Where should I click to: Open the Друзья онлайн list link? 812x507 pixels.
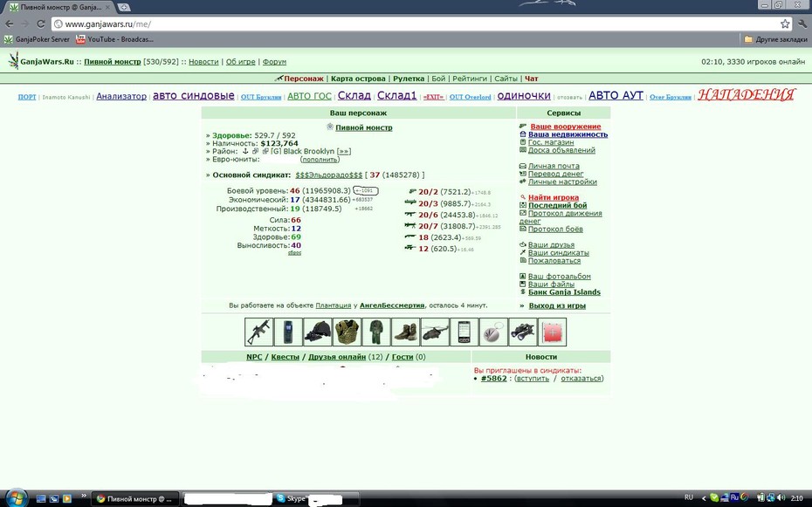337,357
